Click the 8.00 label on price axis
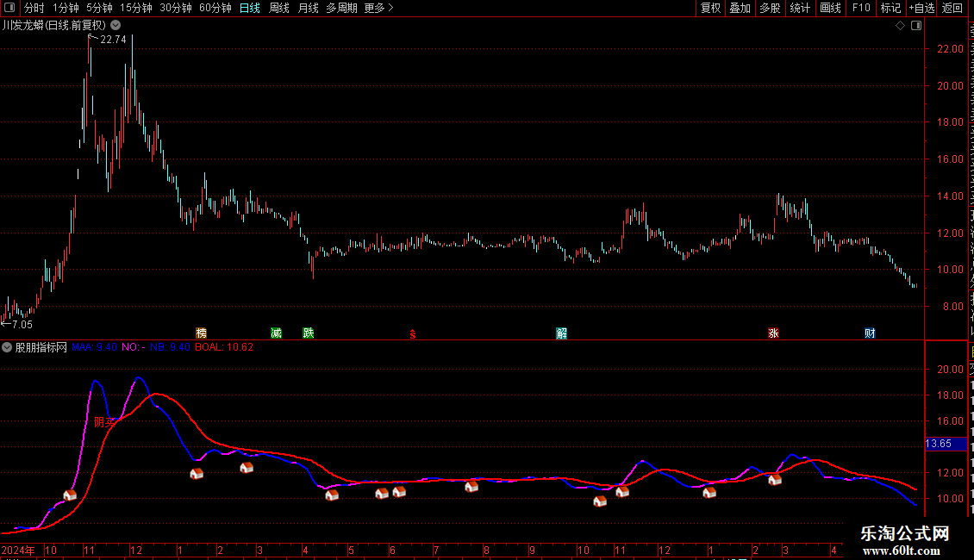Viewport: 974px width, 560px height. 952,307
